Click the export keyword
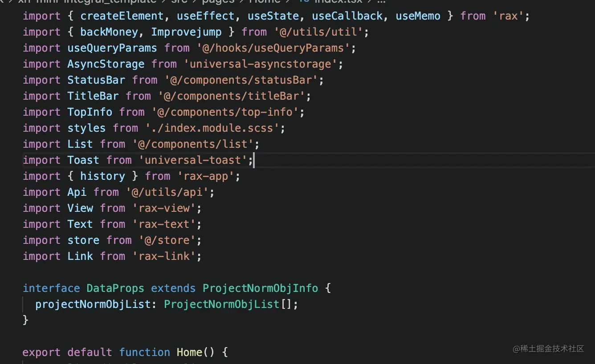 click(x=41, y=352)
